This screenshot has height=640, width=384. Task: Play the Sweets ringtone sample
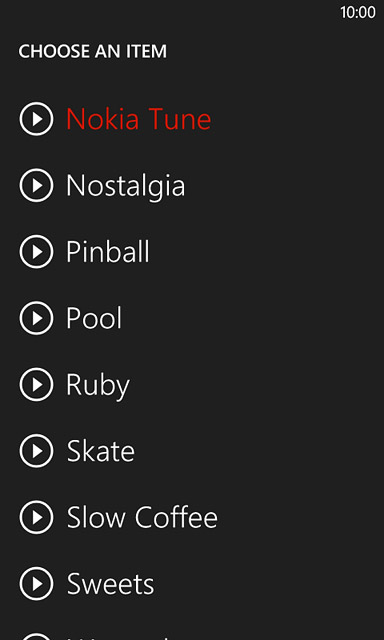36,584
